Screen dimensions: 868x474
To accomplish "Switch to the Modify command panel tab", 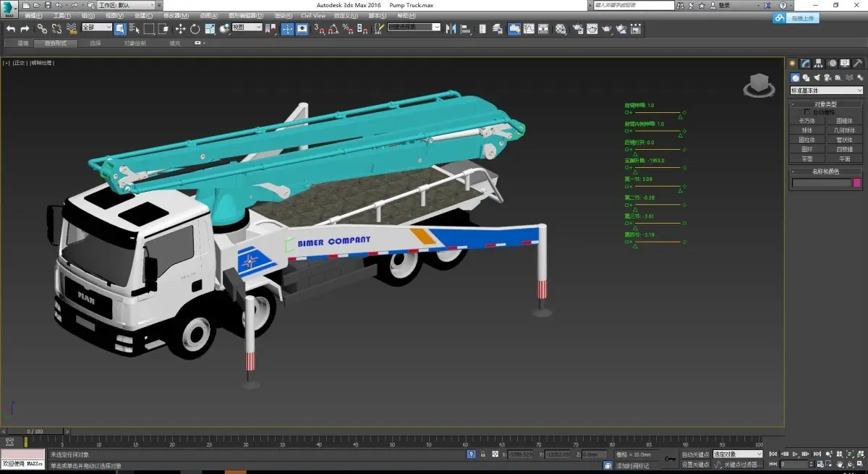I will click(805, 64).
